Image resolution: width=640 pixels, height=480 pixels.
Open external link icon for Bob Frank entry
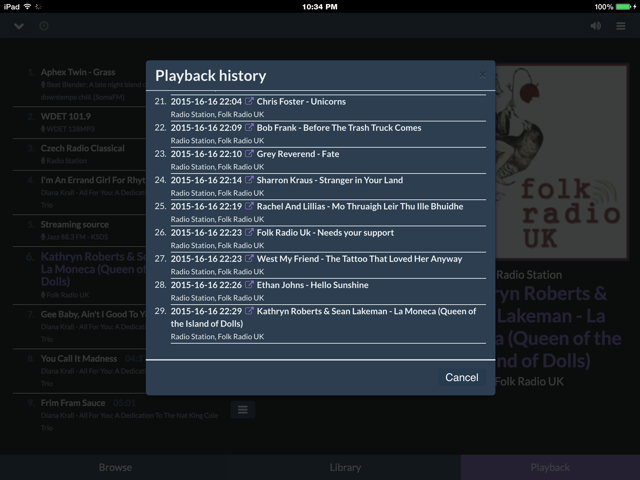249,127
